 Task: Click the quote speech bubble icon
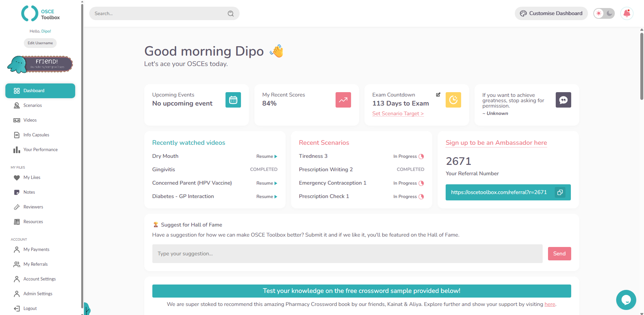(x=563, y=100)
